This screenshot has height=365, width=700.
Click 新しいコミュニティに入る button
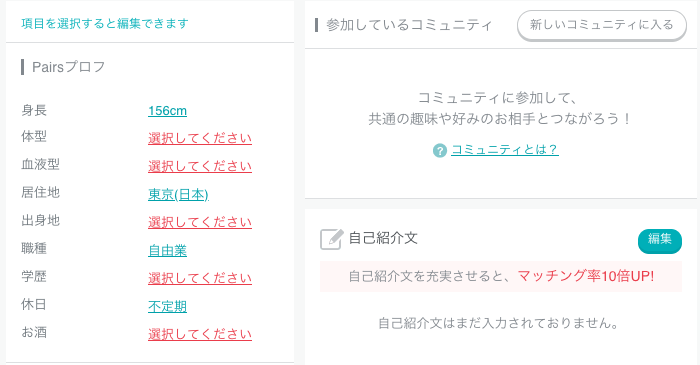[602, 25]
